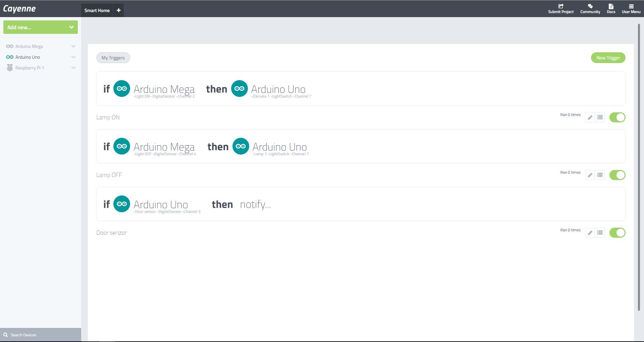Screen dimensions: 644x342
Task: Click Arduino Mega 'if' icon in Lamp OFF trigger
Action: pyautogui.click(x=122, y=146)
